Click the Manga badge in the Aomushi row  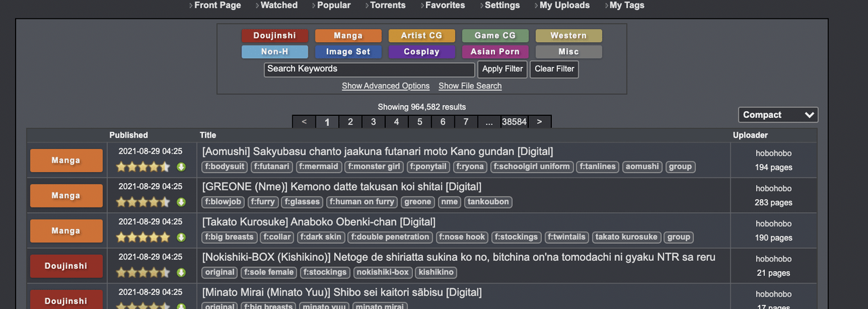point(66,161)
